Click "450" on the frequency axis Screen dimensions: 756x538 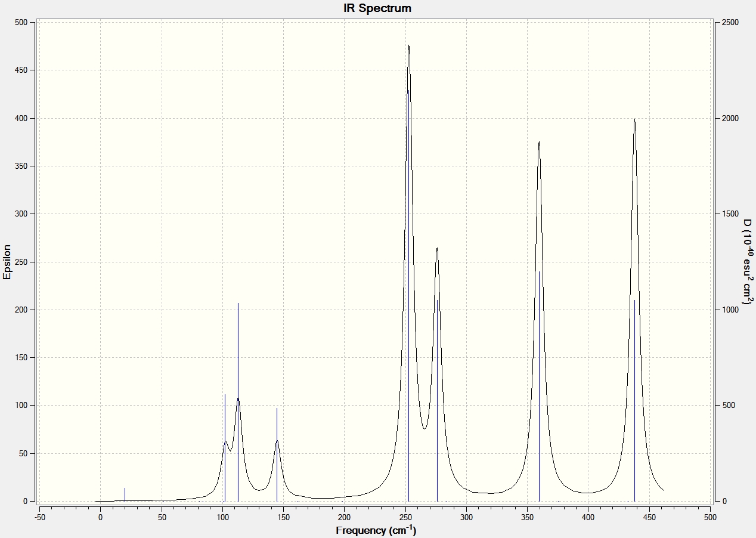pyautogui.click(x=649, y=517)
